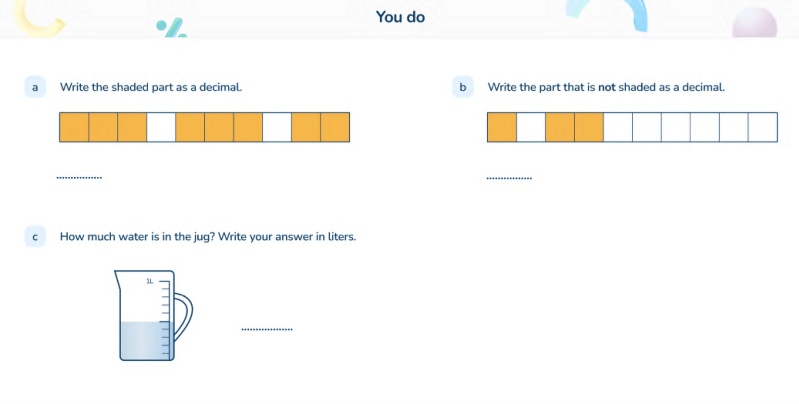This screenshot has width=799, height=404.
Task: Click the question b letter badge
Action: click(x=462, y=88)
